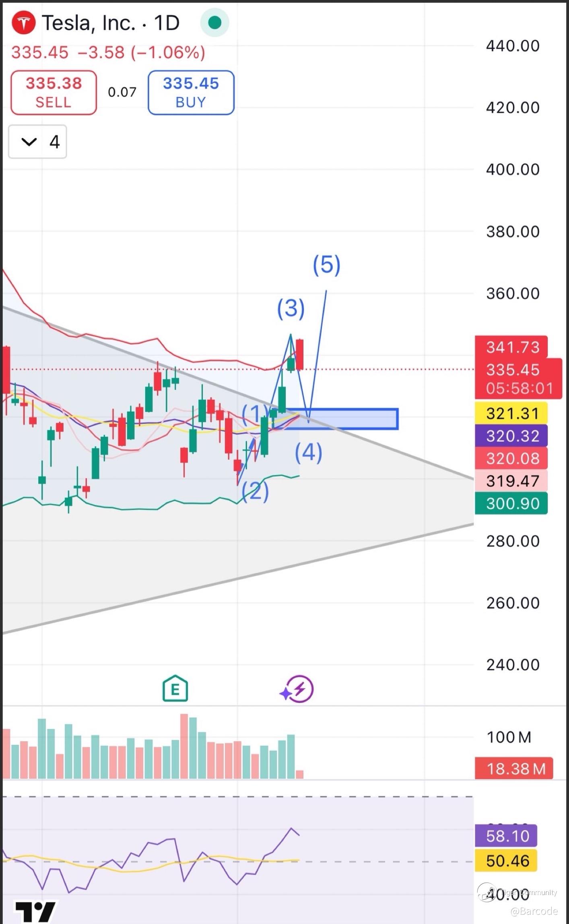
Task: Select the red 341.73 price label
Action: (x=511, y=347)
